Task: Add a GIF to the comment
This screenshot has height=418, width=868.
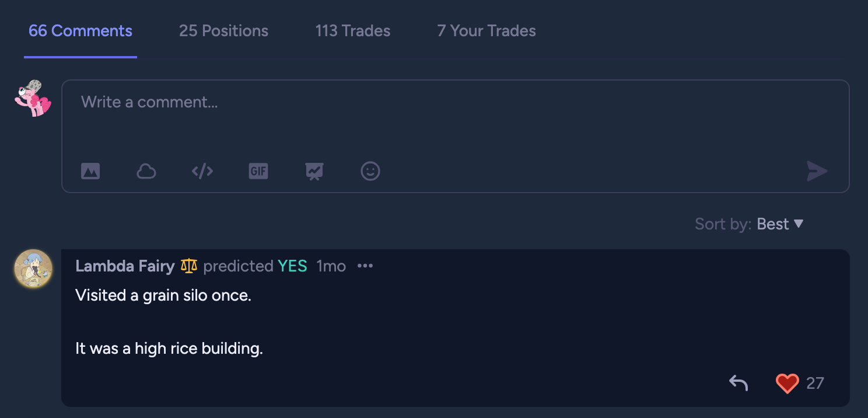Action: click(258, 171)
